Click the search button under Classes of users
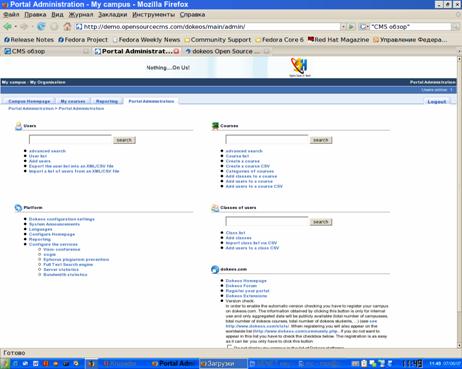This screenshot has width=462, height=369. 321,222
